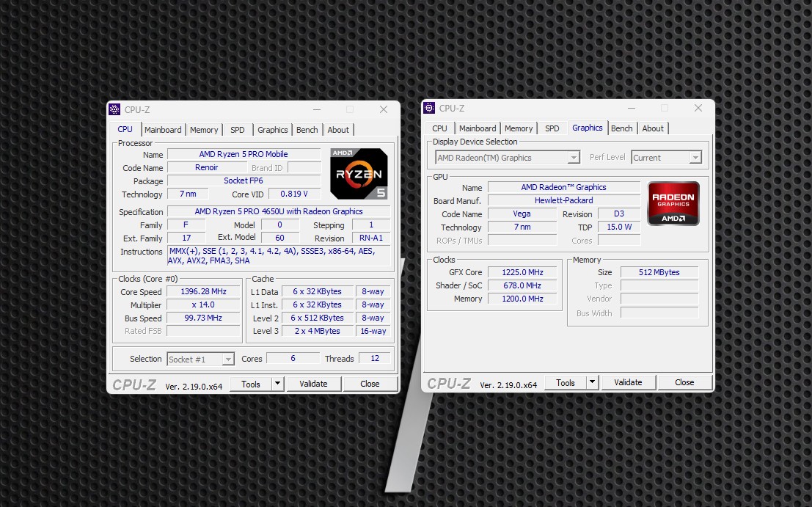812x507 pixels.
Task: Expand the Tools arrow in the Graphics window
Action: coord(592,382)
